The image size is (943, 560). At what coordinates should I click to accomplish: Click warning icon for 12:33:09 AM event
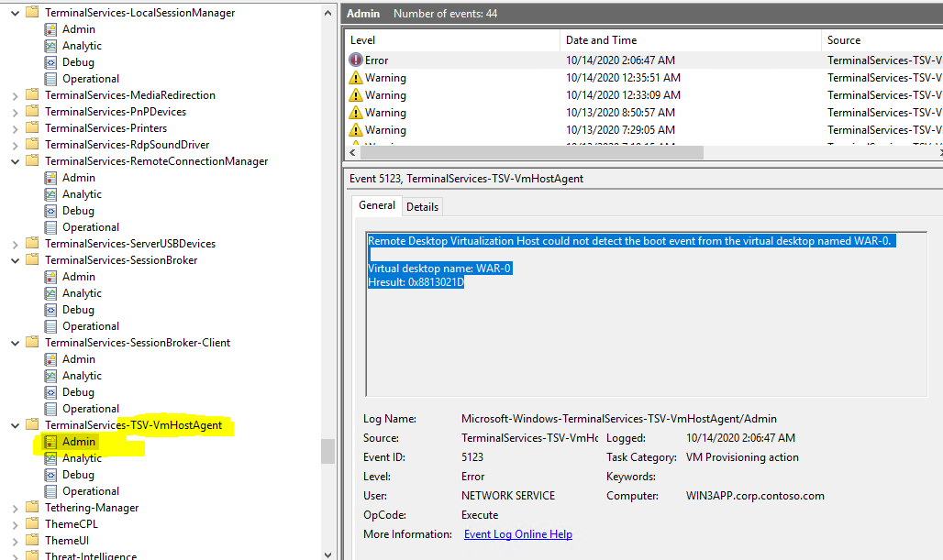click(356, 95)
